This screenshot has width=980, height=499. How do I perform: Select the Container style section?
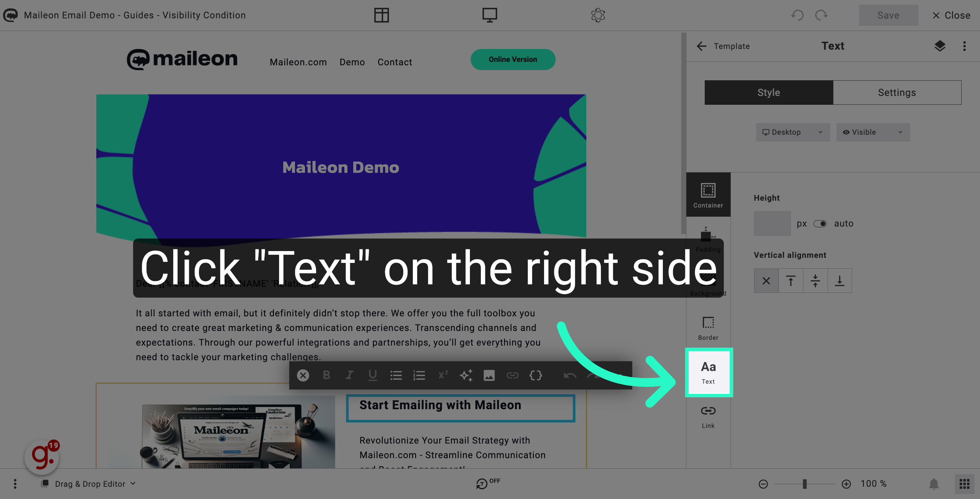pos(708,195)
